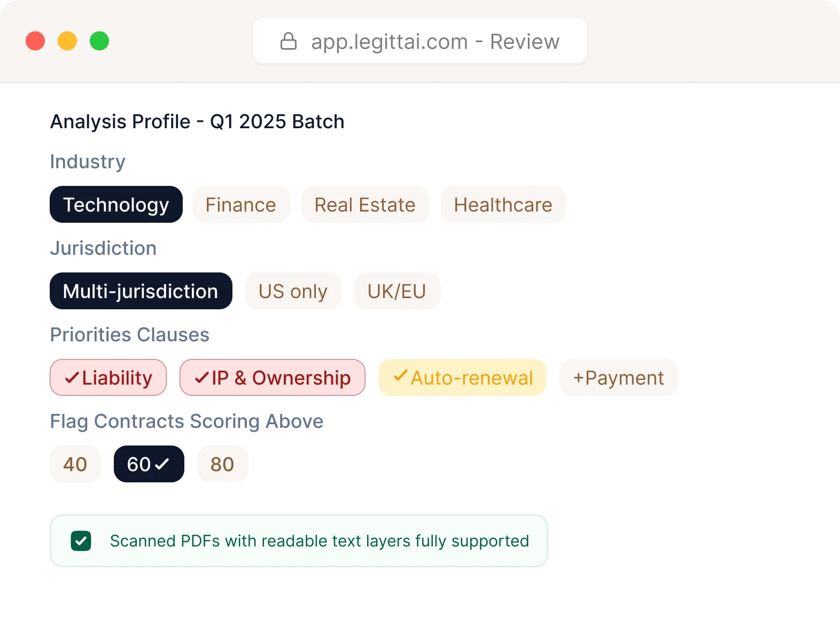Select the Technology industry chip

point(116,205)
